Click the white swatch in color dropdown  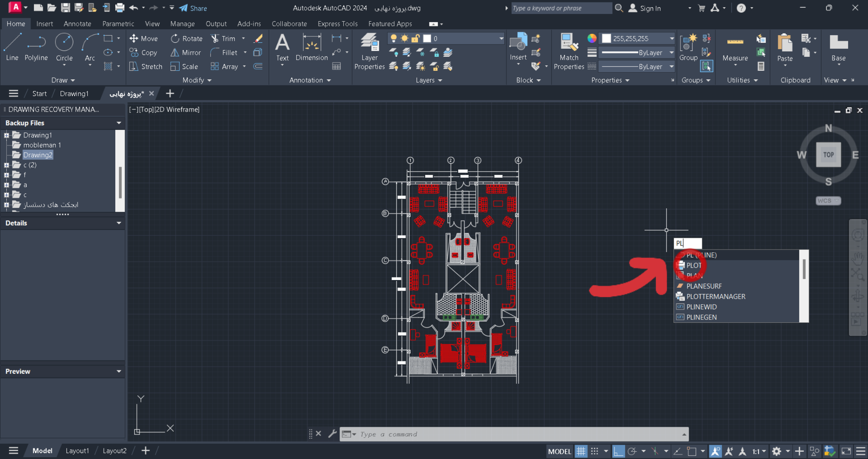(x=606, y=39)
